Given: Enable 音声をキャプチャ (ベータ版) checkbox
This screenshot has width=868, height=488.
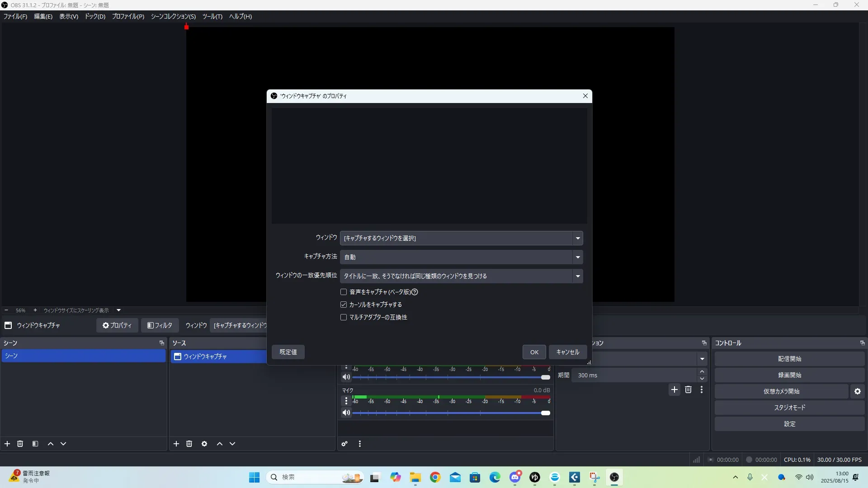Looking at the screenshot, I should point(344,292).
